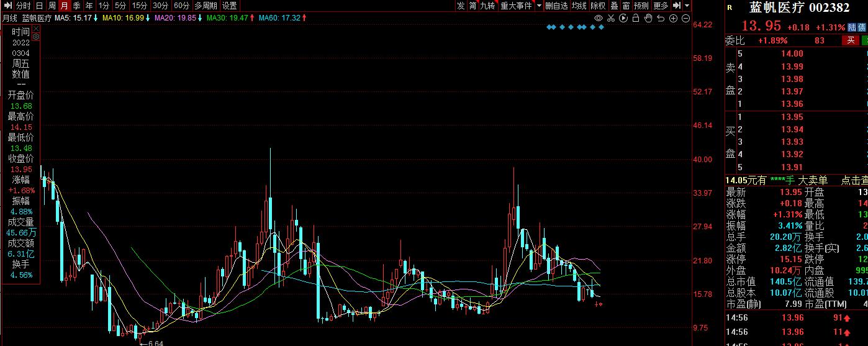Select the 15分 period

[139, 6]
